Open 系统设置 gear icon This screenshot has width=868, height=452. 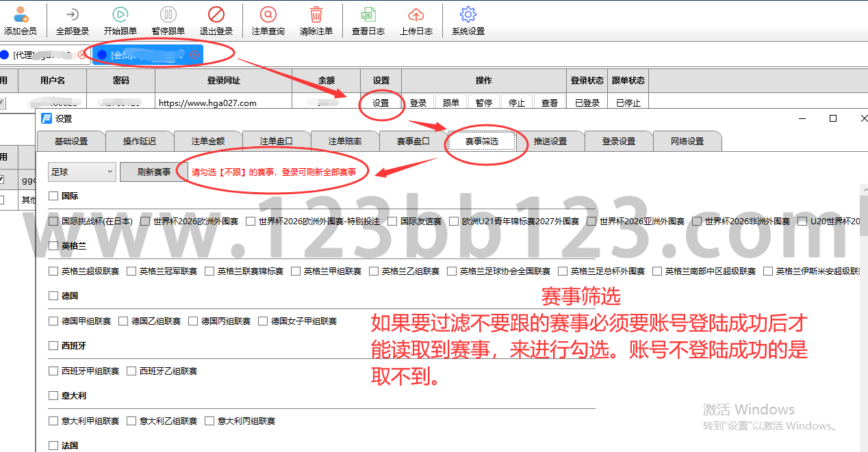468,15
